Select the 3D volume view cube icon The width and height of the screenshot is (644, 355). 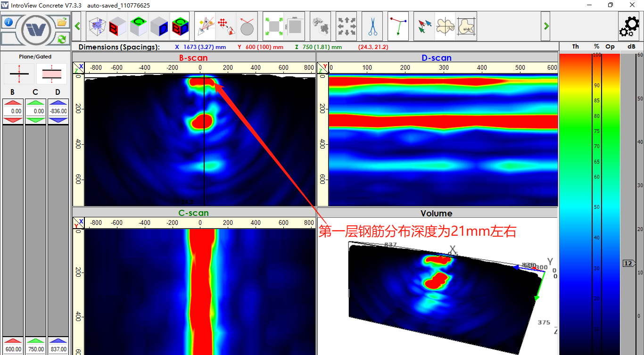pos(97,26)
